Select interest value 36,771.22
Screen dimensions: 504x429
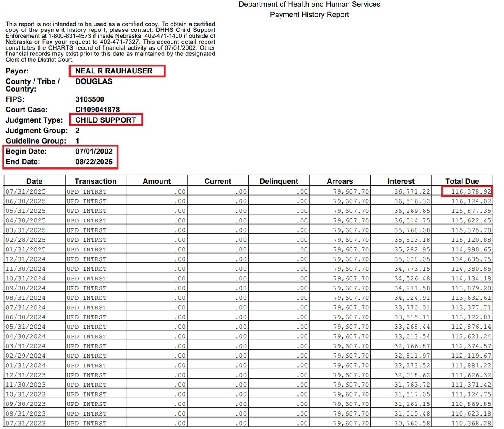click(x=412, y=191)
